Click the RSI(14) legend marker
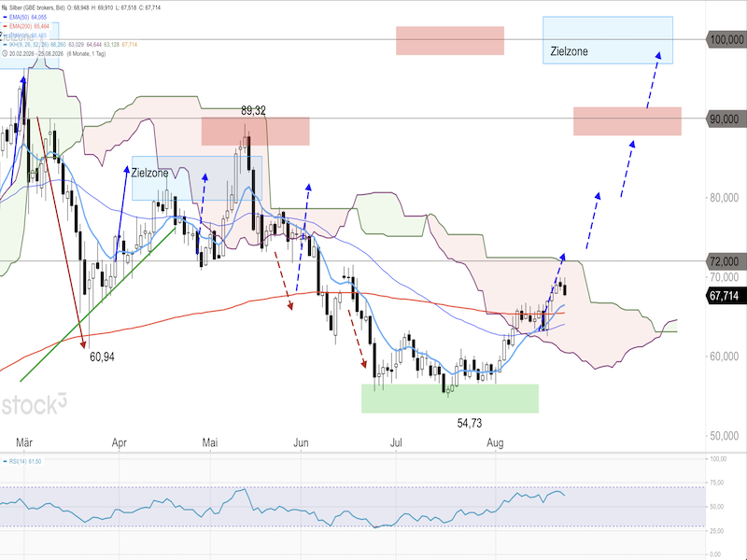 pyautogui.click(x=5, y=461)
